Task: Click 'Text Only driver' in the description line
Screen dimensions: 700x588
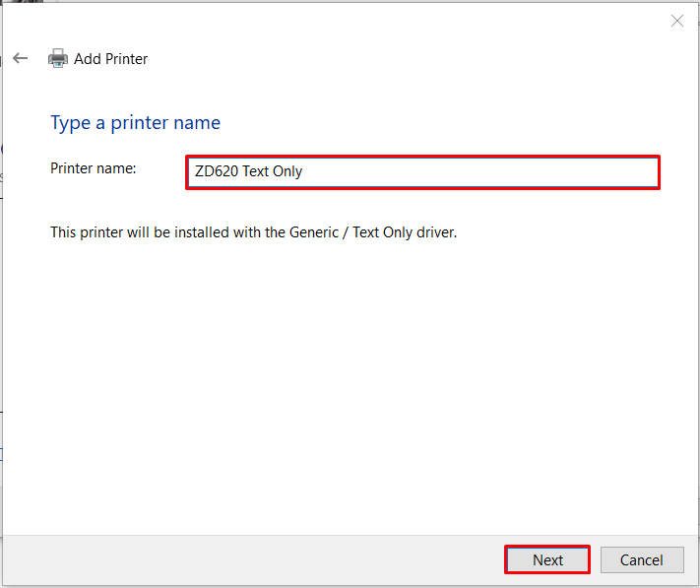Action: [405, 232]
